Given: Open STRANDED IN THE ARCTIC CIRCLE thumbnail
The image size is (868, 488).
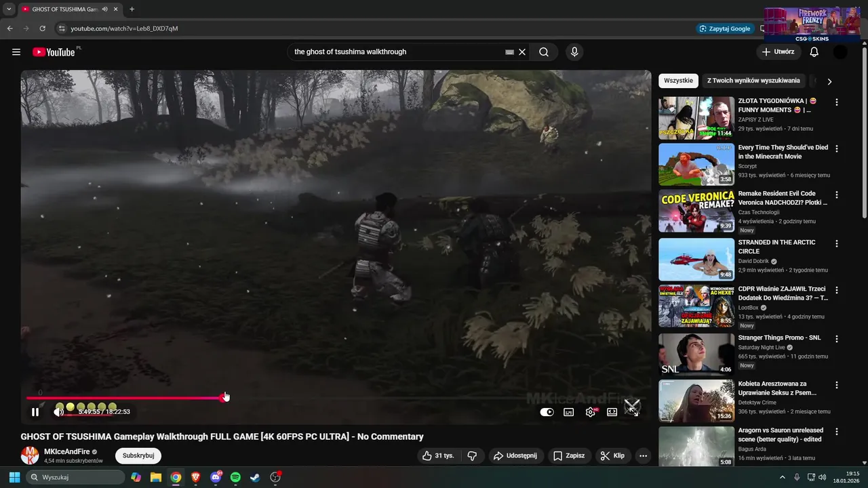Looking at the screenshot, I should click(x=696, y=260).
